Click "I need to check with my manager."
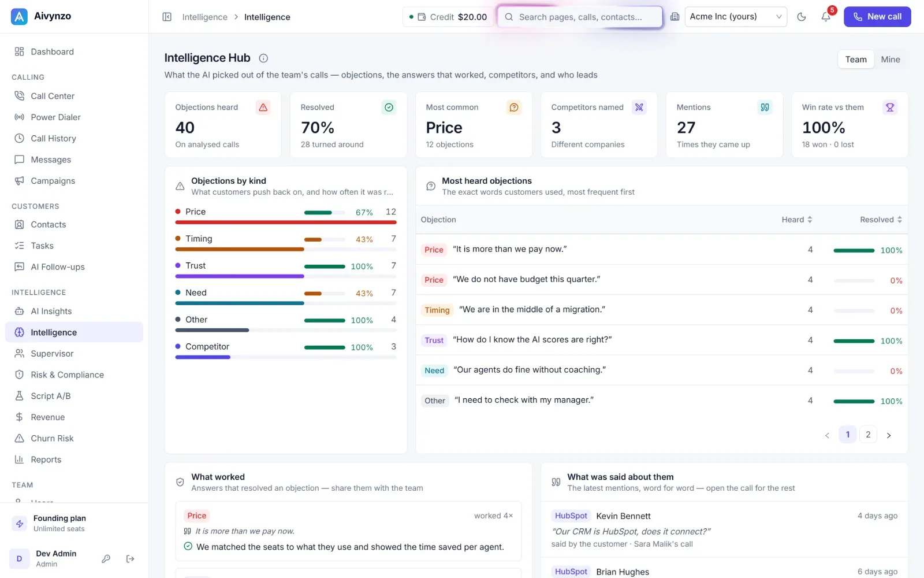The width and height of the screenshot is (924, 578). pyautogui.click(x=524, y=400)
